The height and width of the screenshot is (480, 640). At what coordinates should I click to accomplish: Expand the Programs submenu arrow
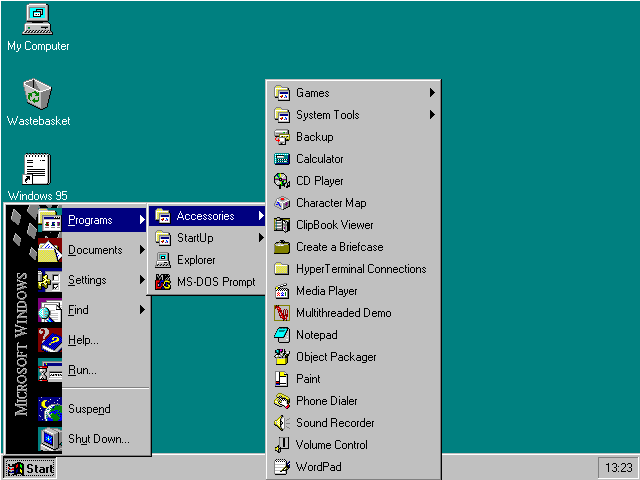142,220
